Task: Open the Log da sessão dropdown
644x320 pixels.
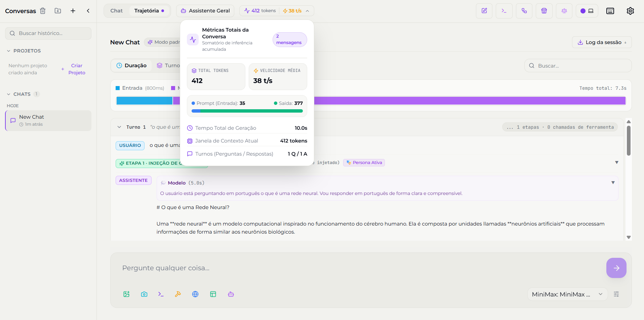Action: tap(602, 42)
